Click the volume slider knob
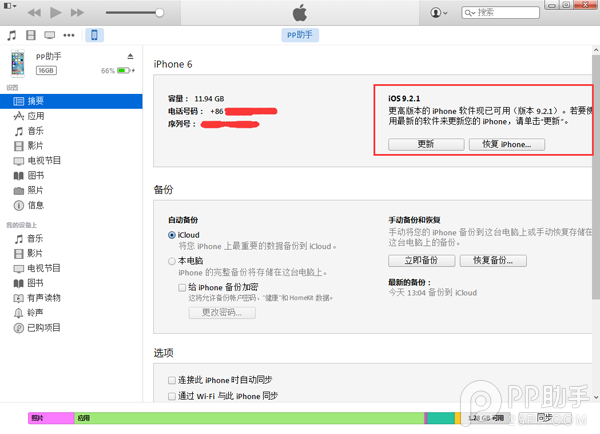 [160, 13]
